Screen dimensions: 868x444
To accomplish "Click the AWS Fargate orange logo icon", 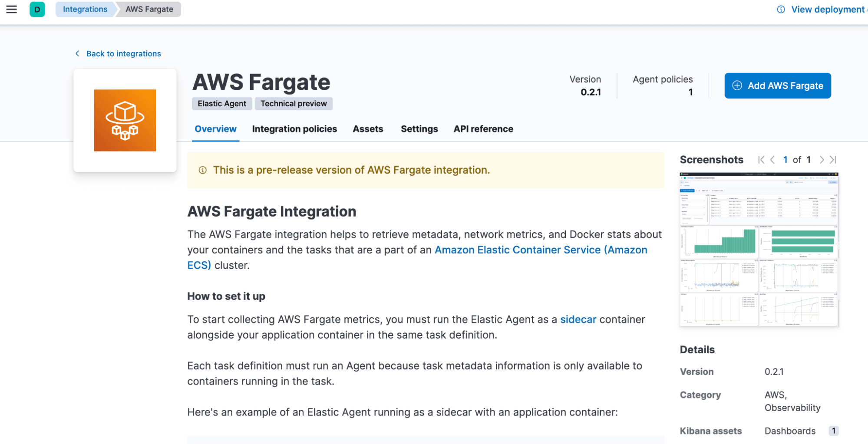I will tap(125, 120).
